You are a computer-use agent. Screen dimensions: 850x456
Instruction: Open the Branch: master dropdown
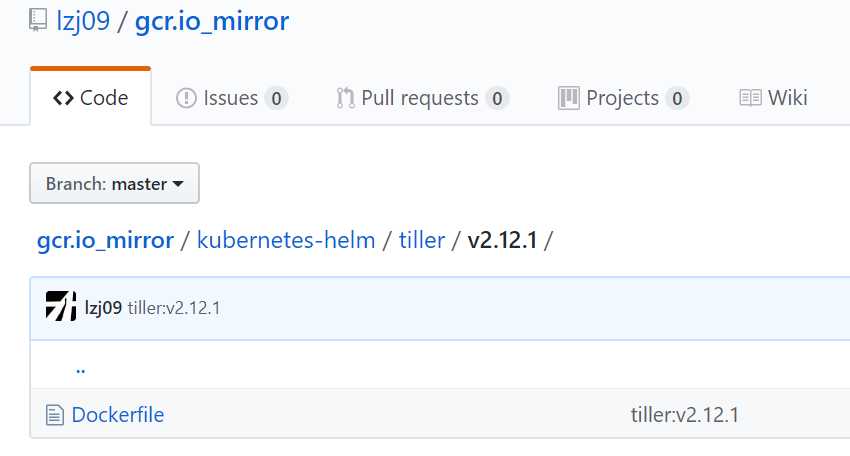pyautogui.click(x=114, y=183)
